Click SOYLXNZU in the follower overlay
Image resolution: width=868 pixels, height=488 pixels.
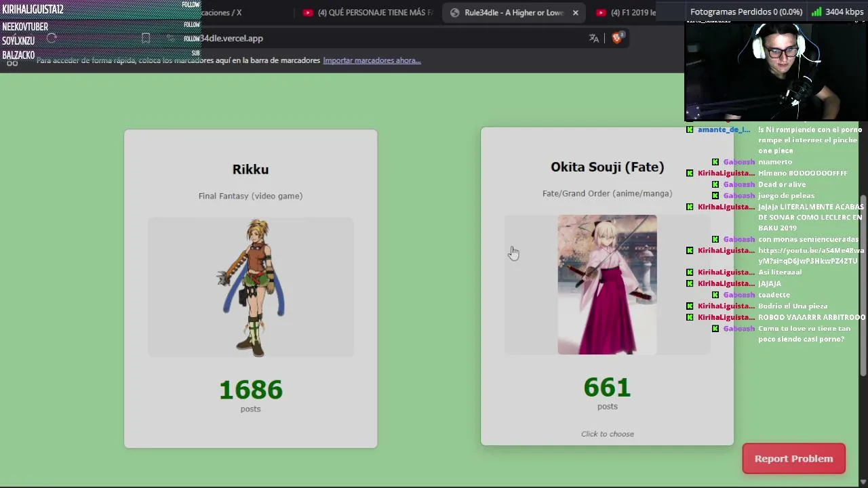(18, 41)
